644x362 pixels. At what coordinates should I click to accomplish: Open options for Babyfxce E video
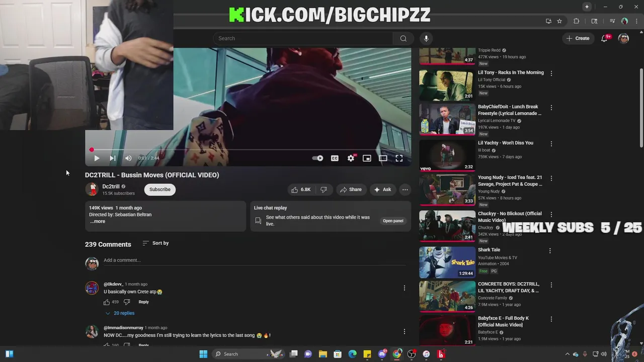551,319
